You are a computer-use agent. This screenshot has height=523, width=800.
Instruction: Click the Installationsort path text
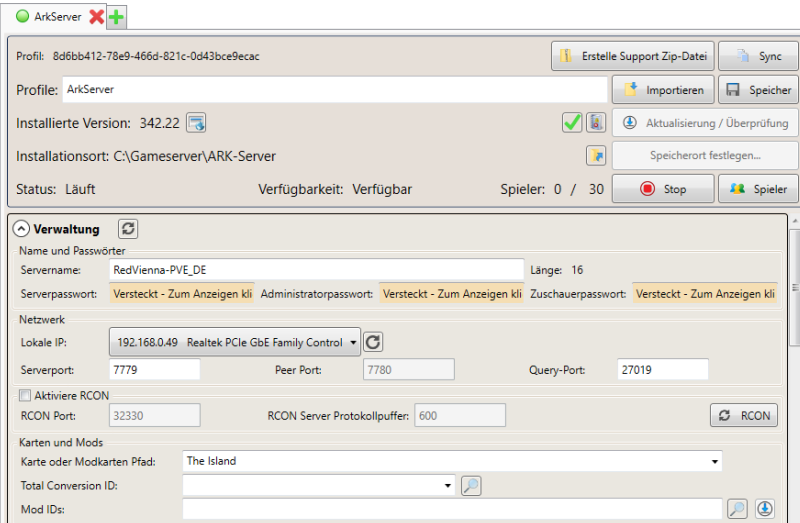coord(194,156)
